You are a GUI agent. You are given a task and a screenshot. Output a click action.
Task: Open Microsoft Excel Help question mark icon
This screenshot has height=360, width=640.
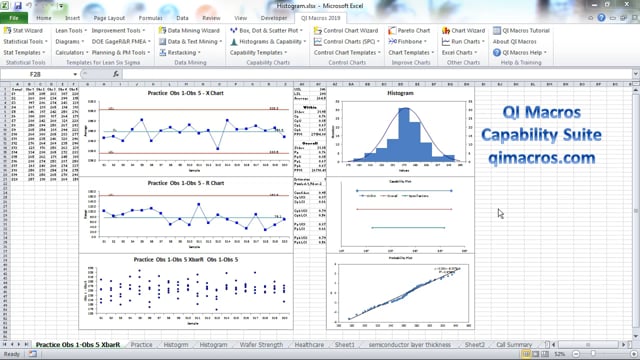(601, 18)
